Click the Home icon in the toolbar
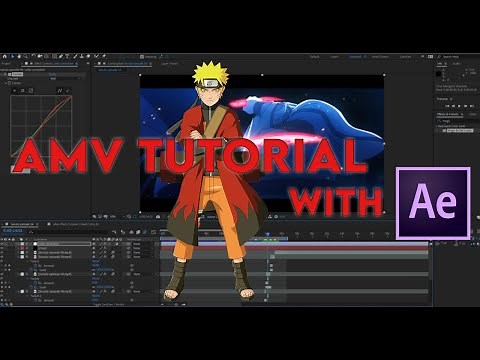 tap(4, 56)
